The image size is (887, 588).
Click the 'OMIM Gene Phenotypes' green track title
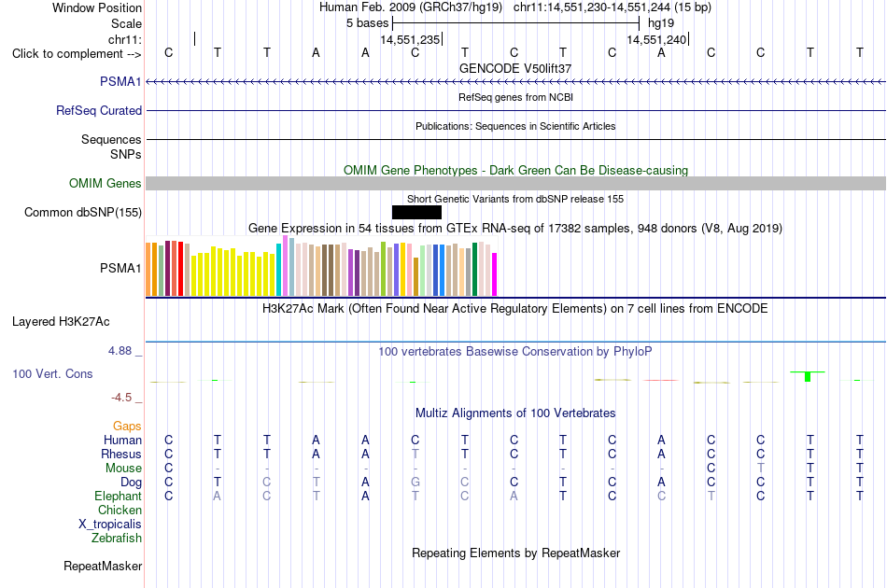[515, 170]
